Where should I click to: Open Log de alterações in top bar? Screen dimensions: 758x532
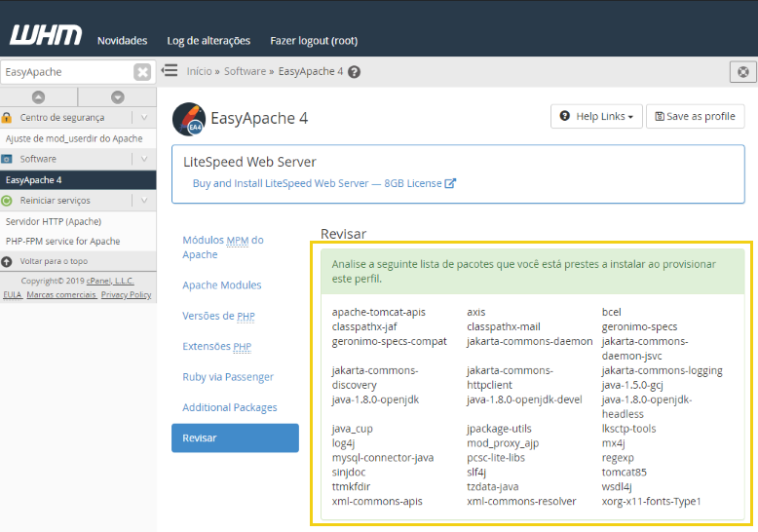[x=208, y=41]
